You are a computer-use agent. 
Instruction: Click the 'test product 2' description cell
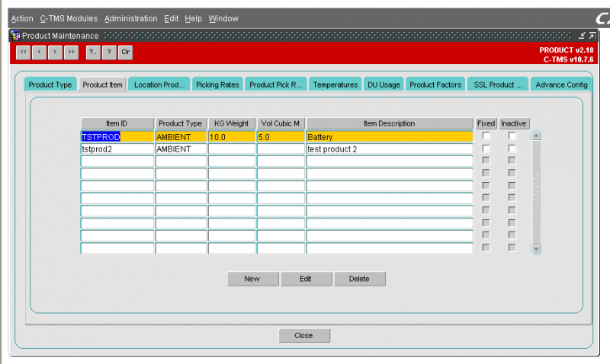pyautogui.click(x=390, y=148)
